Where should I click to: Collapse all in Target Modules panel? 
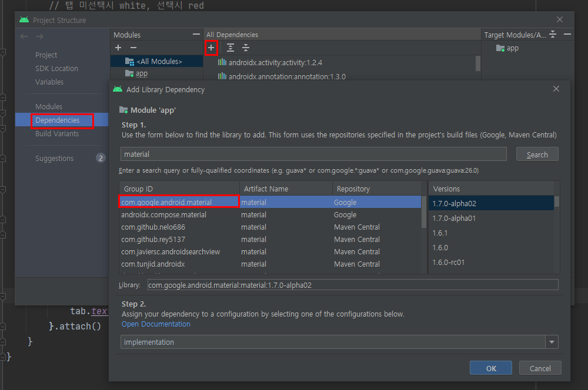pyautogui.click(x=553, y=35)
